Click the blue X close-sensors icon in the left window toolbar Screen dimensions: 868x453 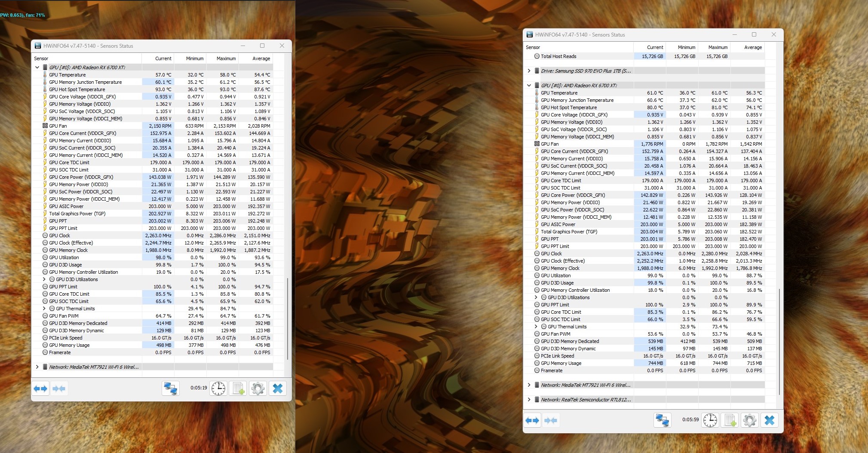[278, 389]
